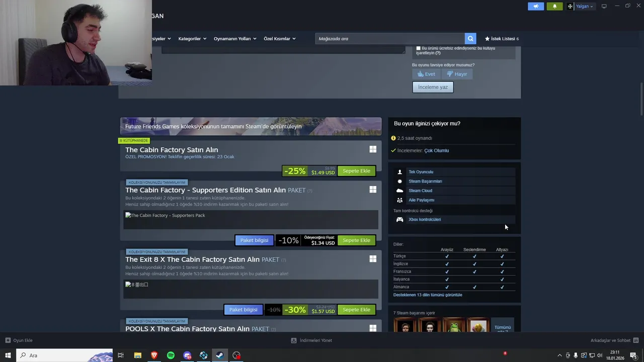Click the Oyun Ekle plus icon
644x362 pixels.
[x=8, y=340]
